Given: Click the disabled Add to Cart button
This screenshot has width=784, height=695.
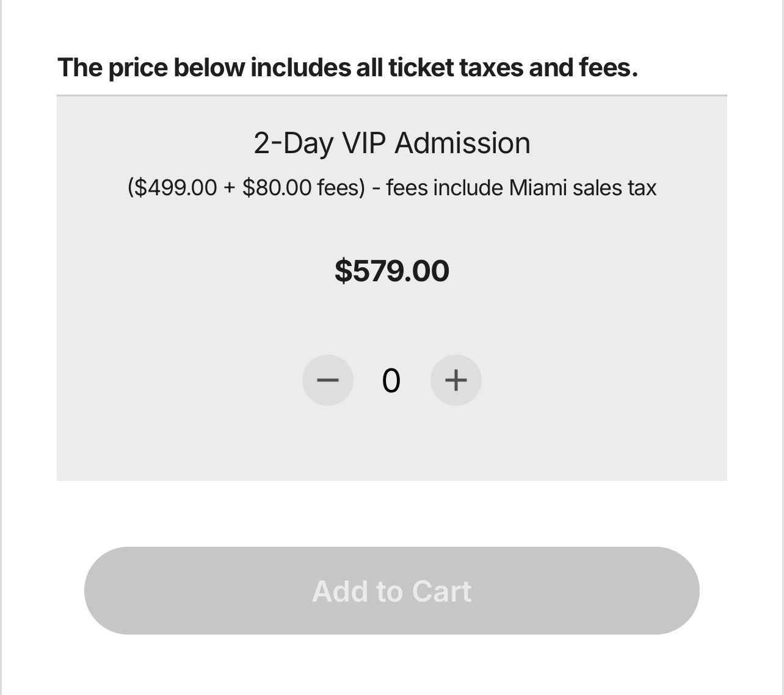Looking at the screenshot, I should (x=391, y=590).
